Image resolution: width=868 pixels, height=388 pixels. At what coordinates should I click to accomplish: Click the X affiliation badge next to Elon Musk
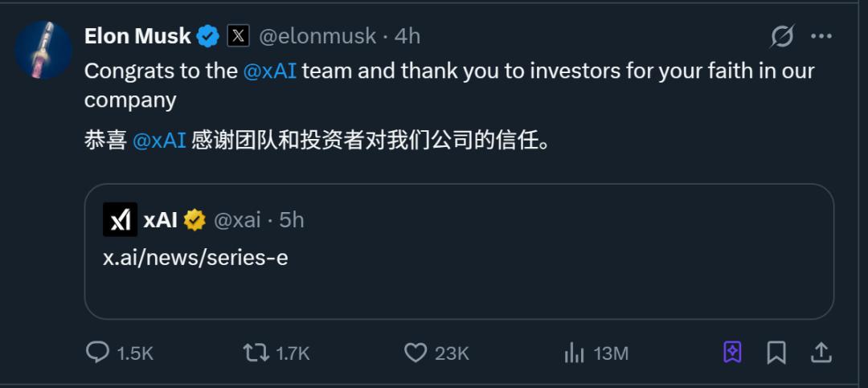[238, 36]
